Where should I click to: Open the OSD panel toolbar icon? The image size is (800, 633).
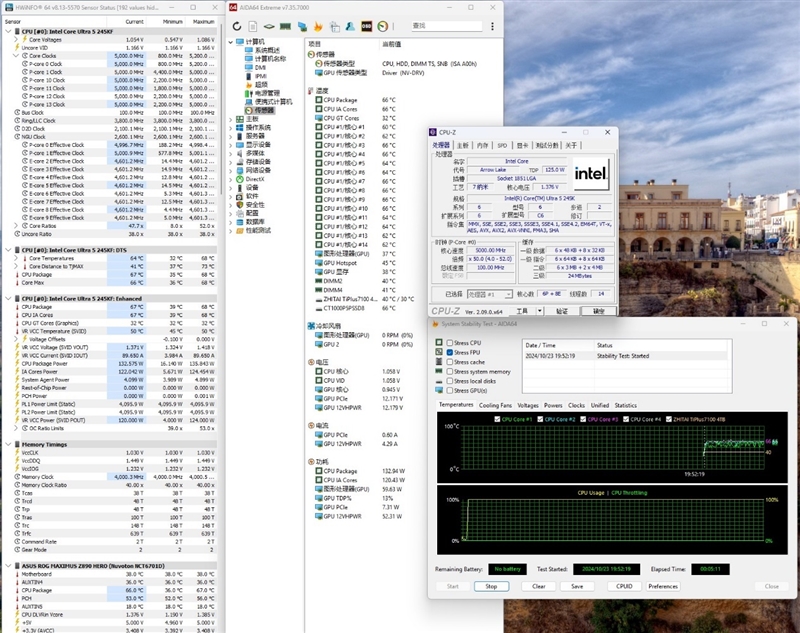coord(366,26)
